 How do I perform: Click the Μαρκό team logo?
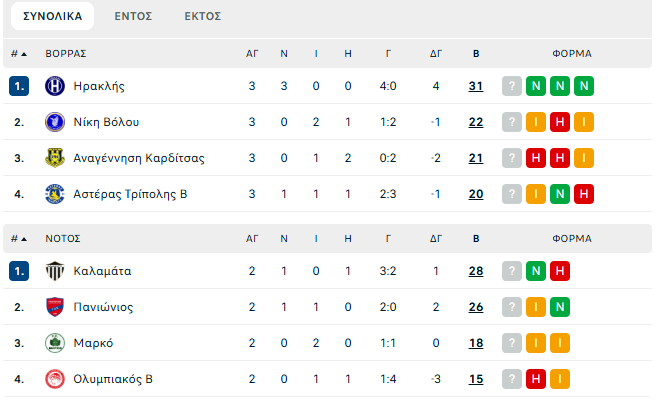coord(55,343)
